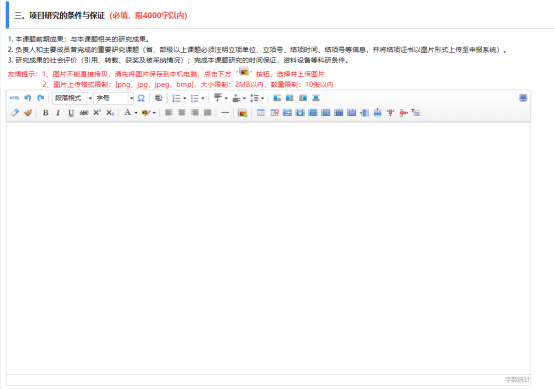The width and height of the screenshot is (554, 389).
Task: Click the eraser clear formatting icon
Action: pos(14,113)
